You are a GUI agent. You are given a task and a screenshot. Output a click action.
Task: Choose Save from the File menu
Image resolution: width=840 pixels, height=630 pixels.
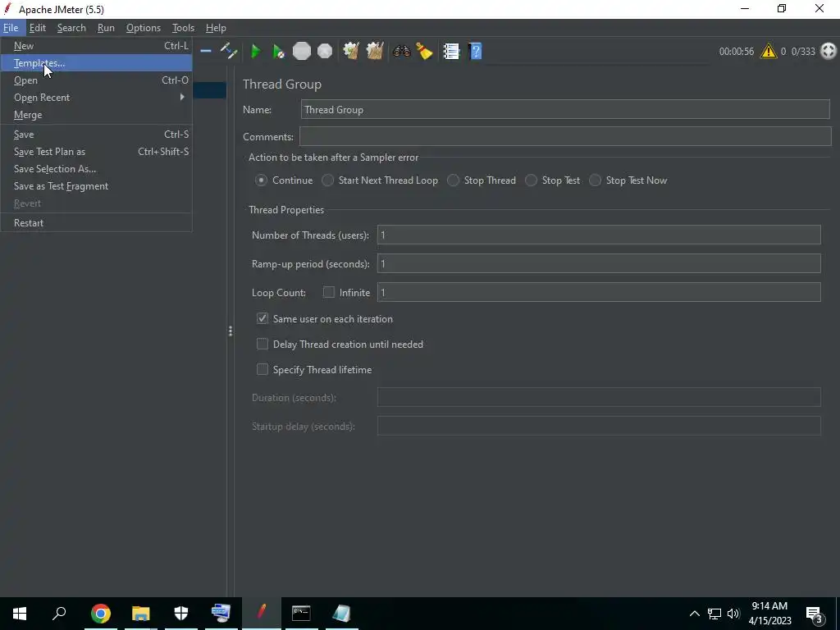(97, 135)
